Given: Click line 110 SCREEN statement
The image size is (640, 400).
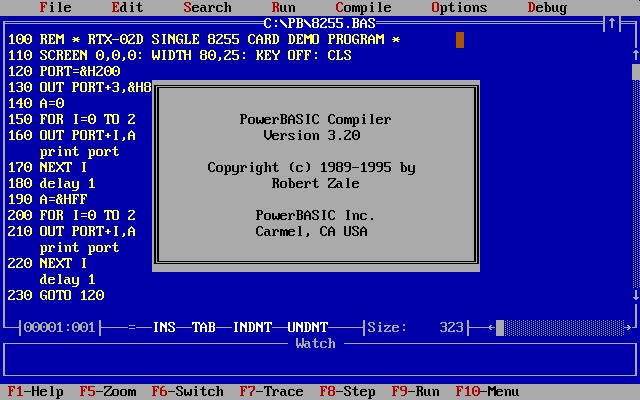Looking at the screenshot, I should pyautogui.click(x=180, y=56).
